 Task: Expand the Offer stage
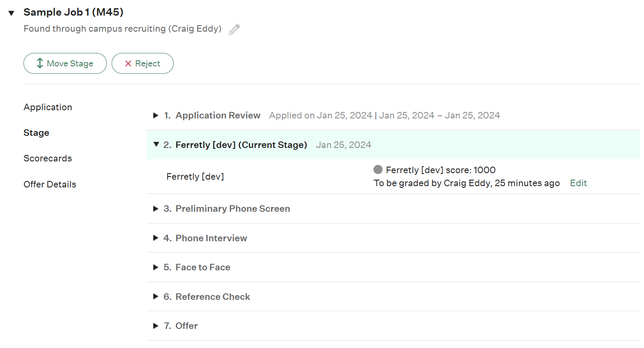[x=156, y=326]
